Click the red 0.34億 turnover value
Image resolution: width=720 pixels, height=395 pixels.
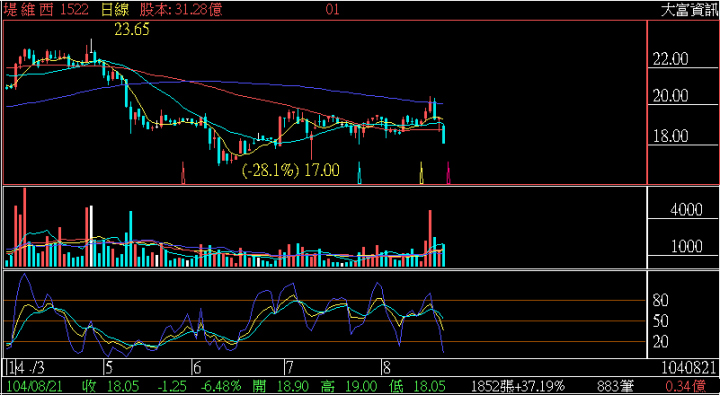click(687, 386)
